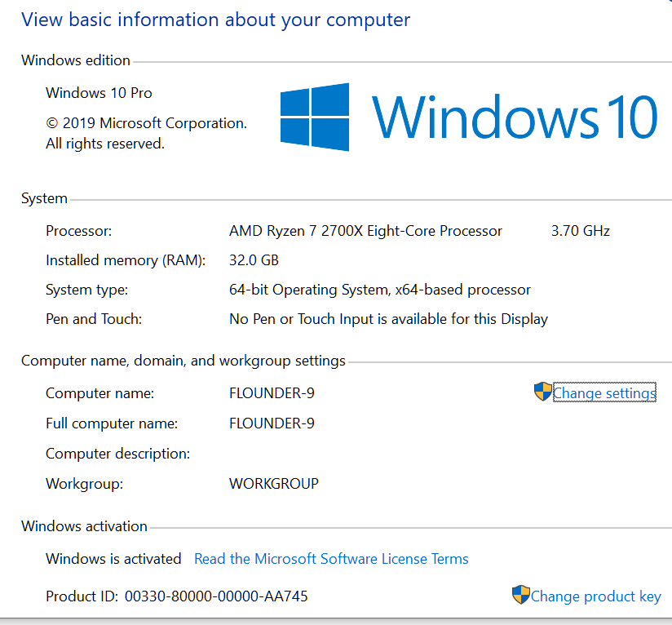Click the shield icon beside Change product key

point(520,595)
